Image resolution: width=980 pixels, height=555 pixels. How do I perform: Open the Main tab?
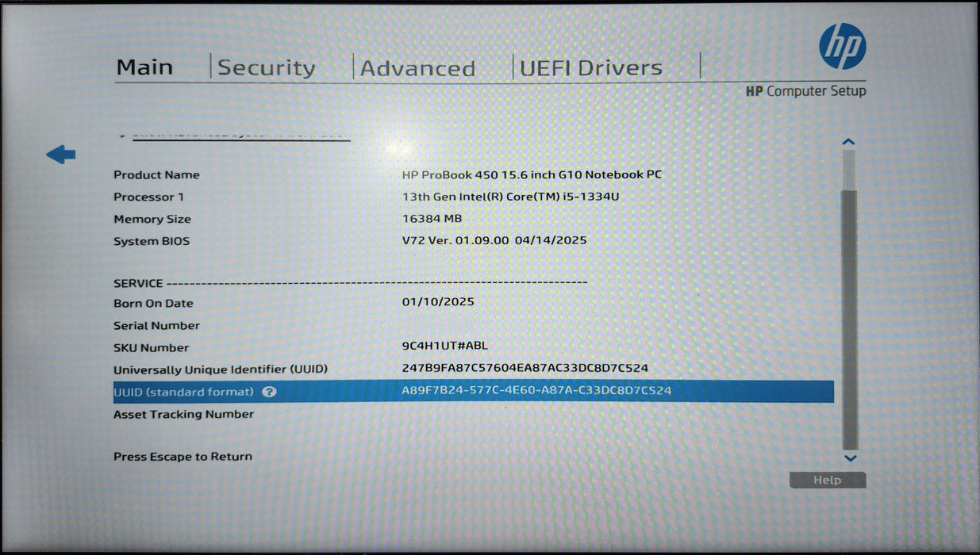[144, 67]
